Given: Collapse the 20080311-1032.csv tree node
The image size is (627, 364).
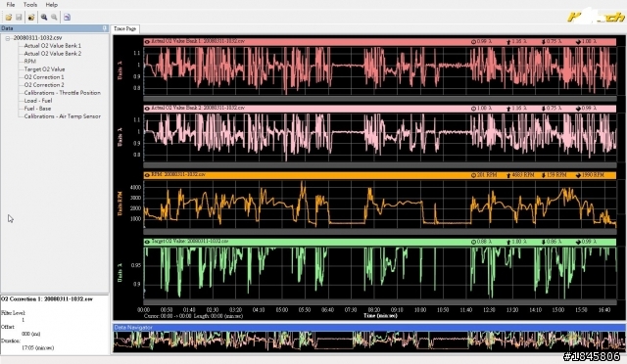Looking at the screenshot, I should click(8, 38).
